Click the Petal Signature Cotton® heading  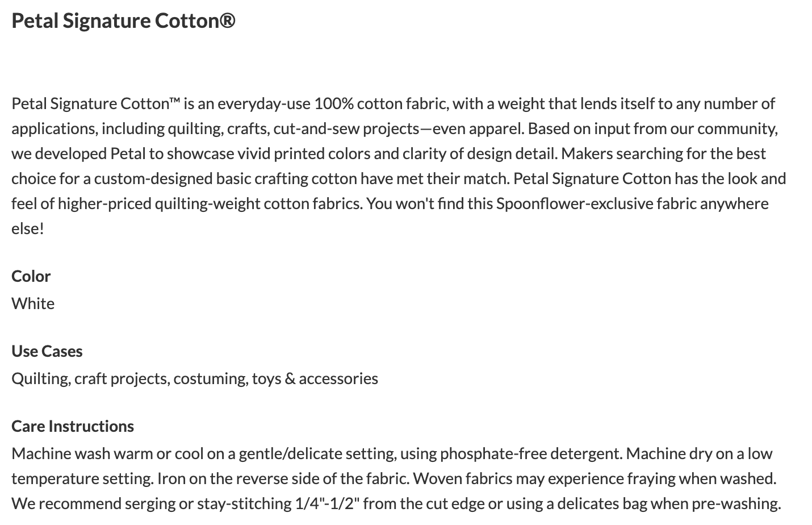coord(123,21)
